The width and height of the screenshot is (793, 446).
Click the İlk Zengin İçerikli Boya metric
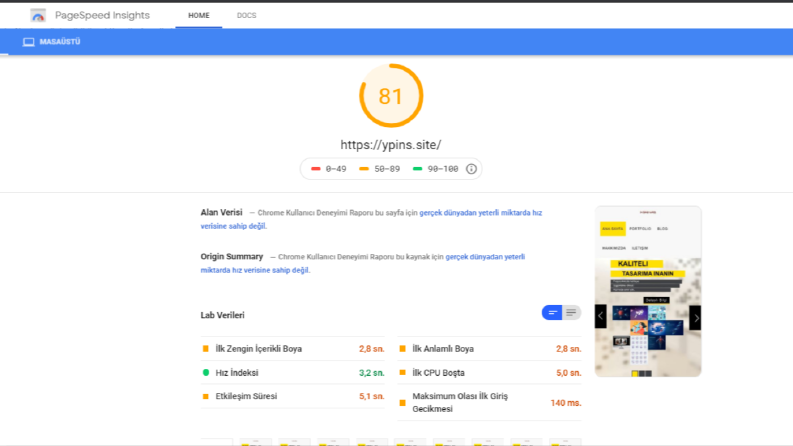coord(293,349)
